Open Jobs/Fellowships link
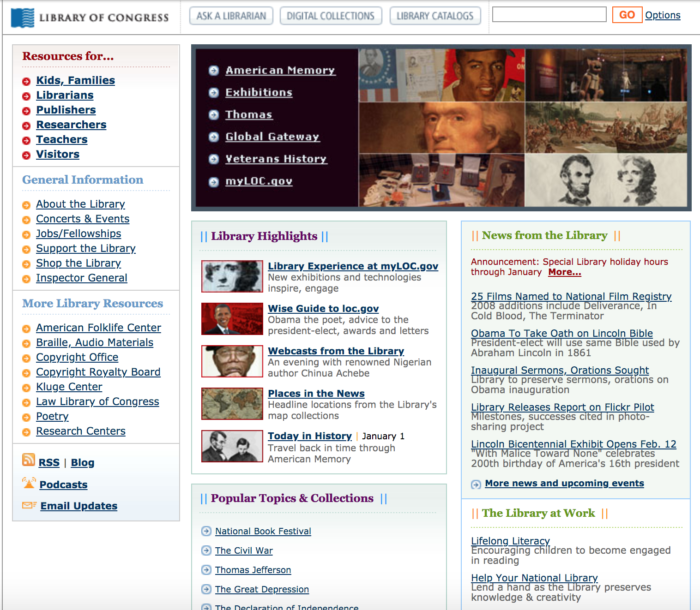Screen dimensions: 700x610 click(79, 233)
